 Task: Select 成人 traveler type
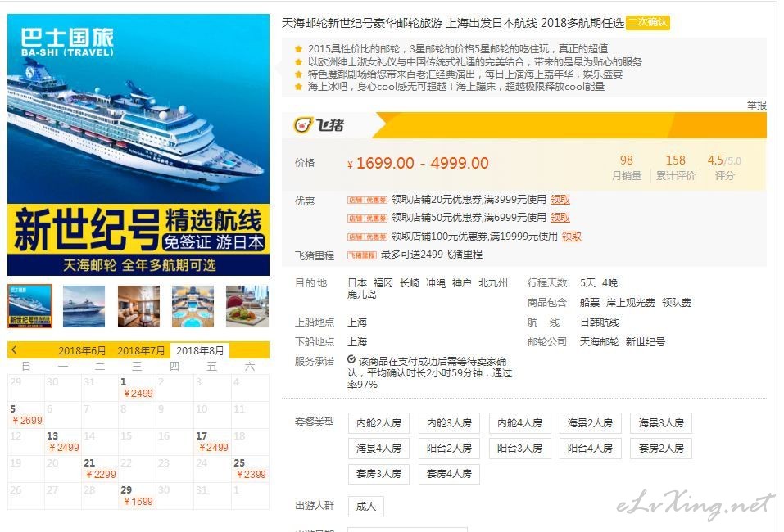pos(366,507)
